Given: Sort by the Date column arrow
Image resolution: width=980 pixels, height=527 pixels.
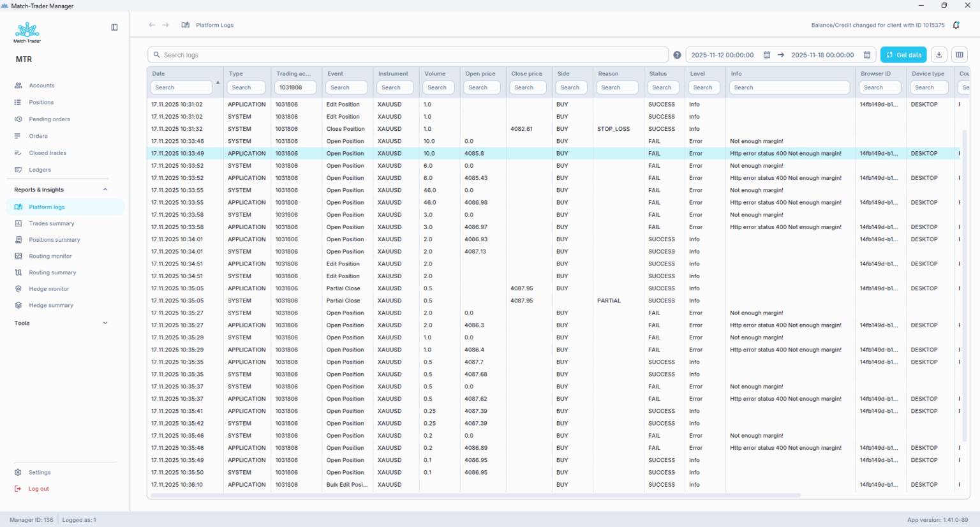Looking at the screenshot, I should pyautogui.click(x=218, y=83).
